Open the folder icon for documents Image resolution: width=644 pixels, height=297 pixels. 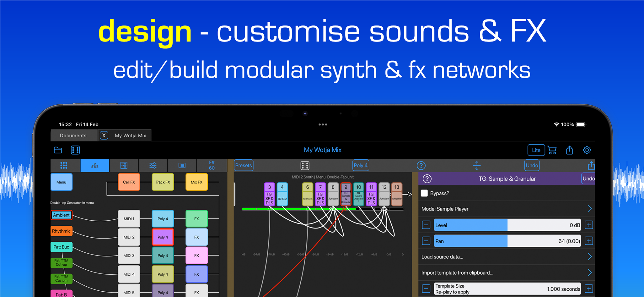coord(58,150)
